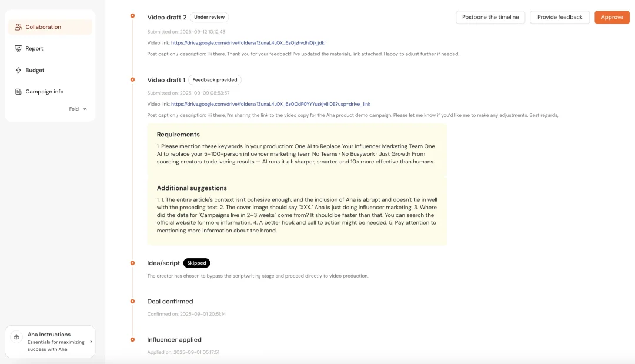635x364 pixels.
Task: Go to the Budget section
Action: click(x=35, y=71)
